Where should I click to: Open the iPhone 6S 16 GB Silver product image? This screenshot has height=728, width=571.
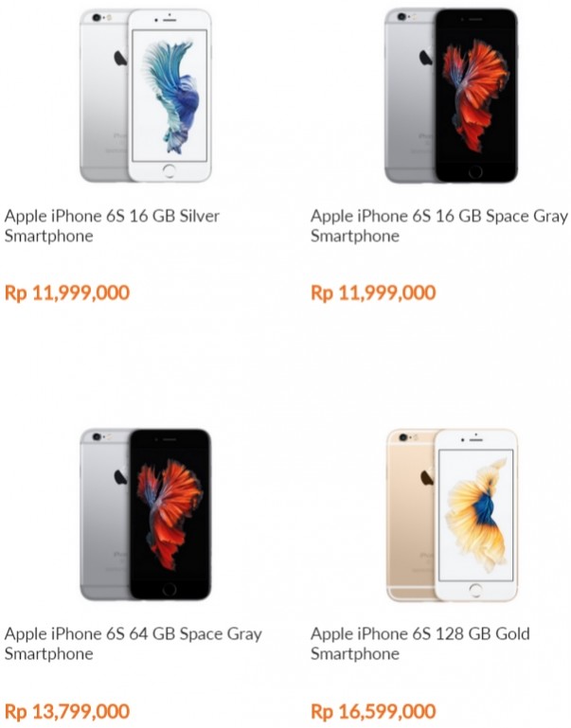click(146, 96)
